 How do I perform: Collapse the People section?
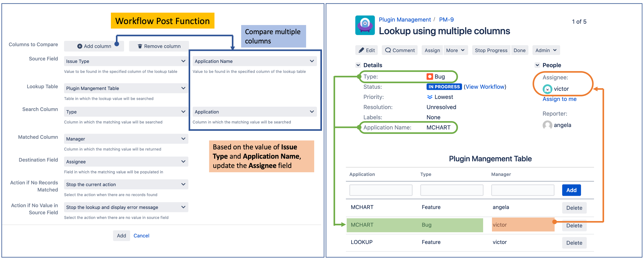coord(537,65)
